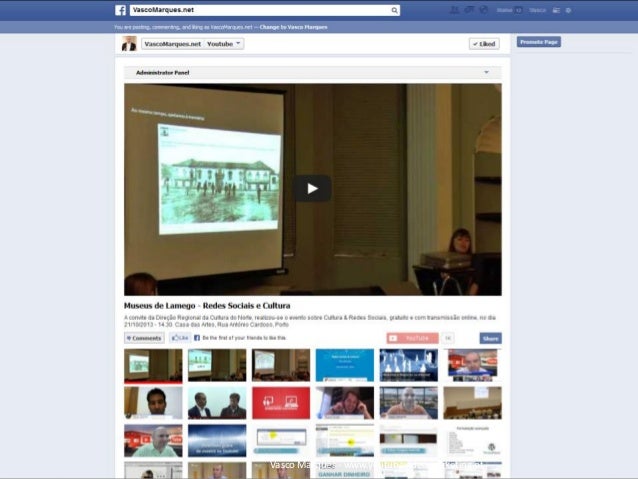
Task: Expand the Administrator Panel arrow
Action: [x=486, y=72]
